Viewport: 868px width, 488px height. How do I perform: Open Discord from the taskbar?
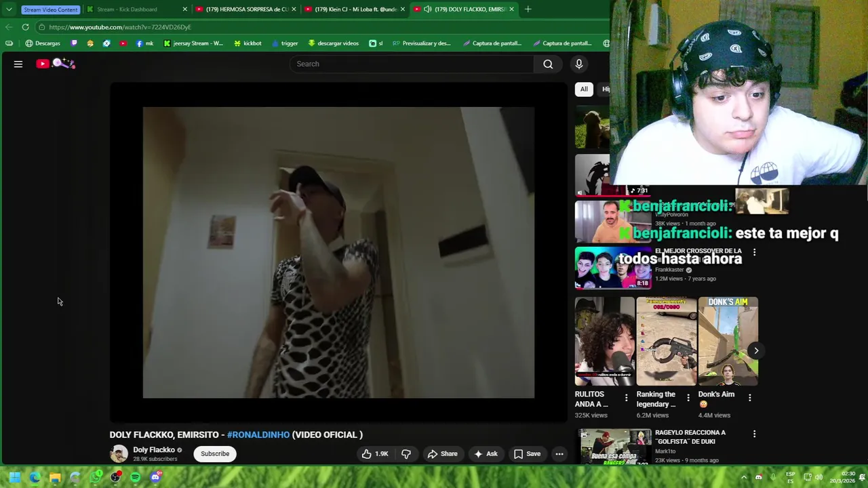tap(155, 477)
